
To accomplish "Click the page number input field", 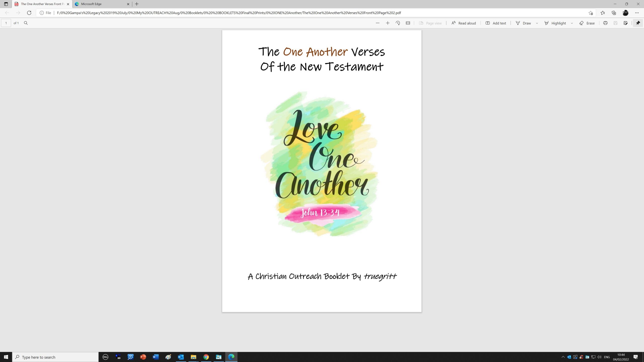I will click(6, 23).
